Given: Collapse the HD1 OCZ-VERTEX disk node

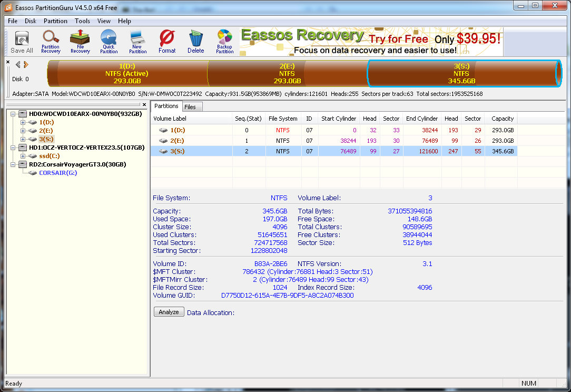Looking at the screenshot, I should 13,148.
